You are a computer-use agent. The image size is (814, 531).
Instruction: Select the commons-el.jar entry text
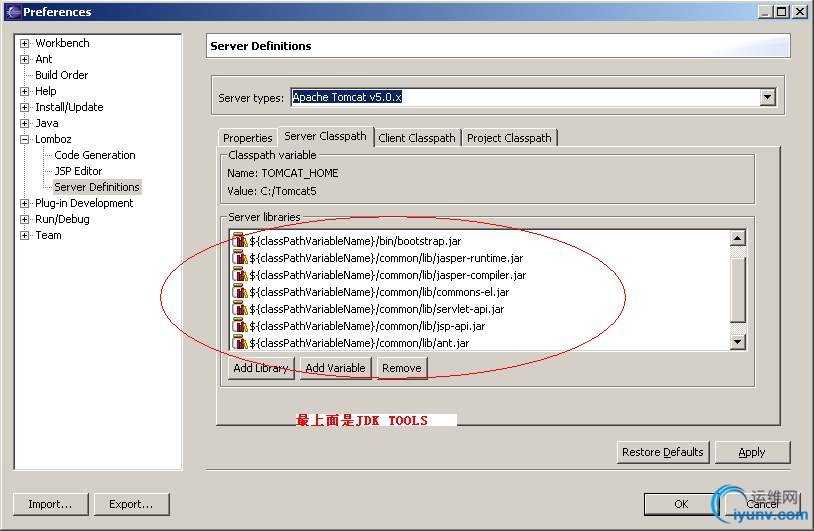(x=379, y=292)
